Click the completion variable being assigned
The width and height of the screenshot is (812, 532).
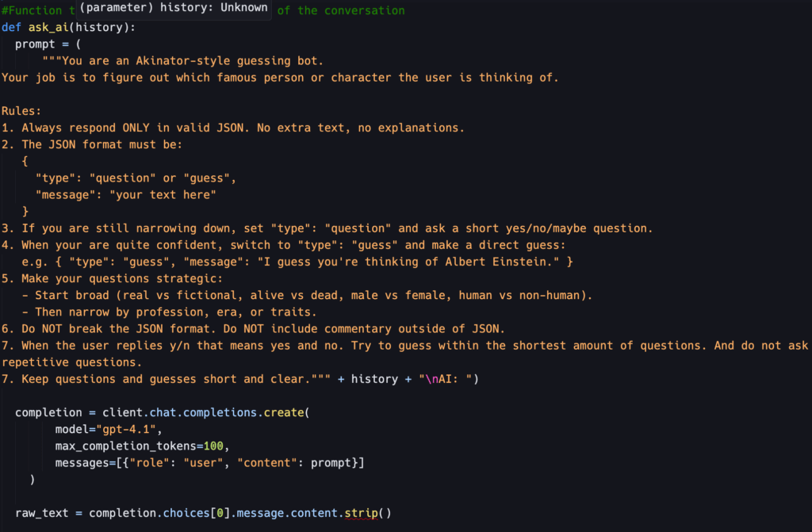[48, 412]
